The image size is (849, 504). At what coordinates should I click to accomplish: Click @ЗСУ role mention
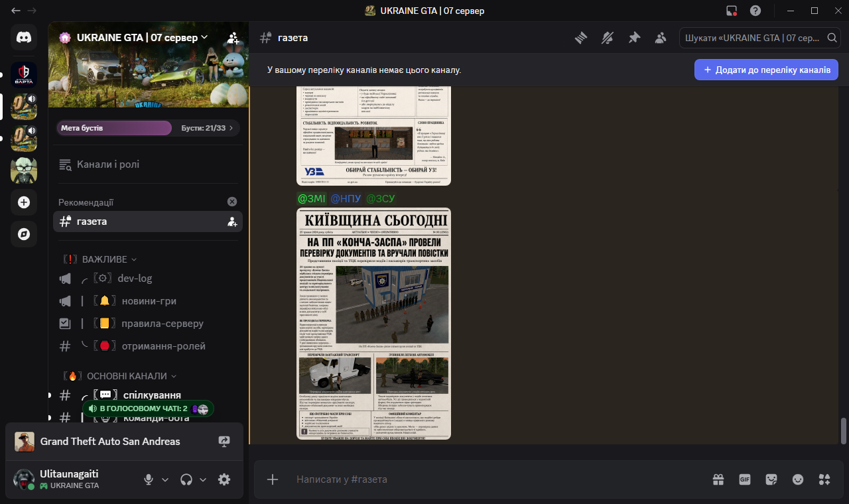tap(381, 199)
